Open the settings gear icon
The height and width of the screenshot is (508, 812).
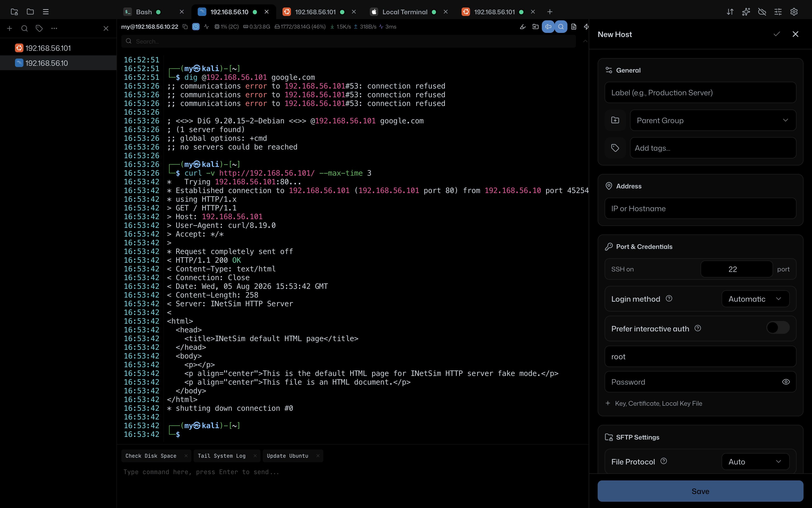[794, 12]
